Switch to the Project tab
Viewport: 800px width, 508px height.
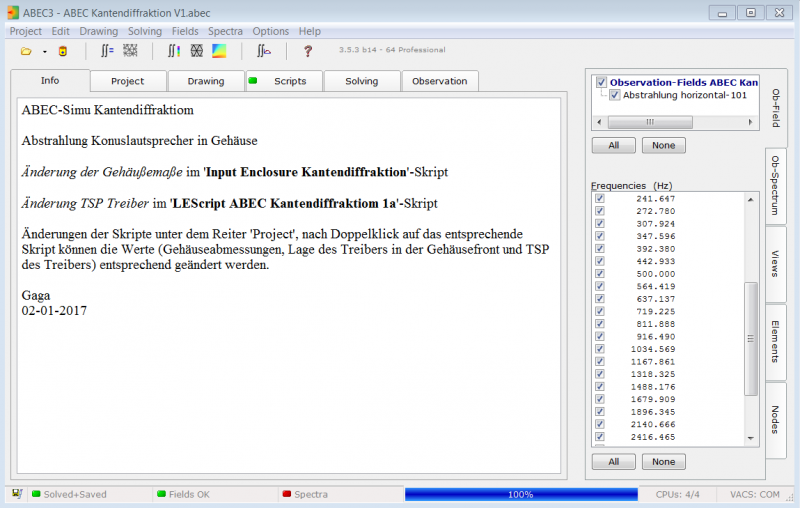click(128, 81)
